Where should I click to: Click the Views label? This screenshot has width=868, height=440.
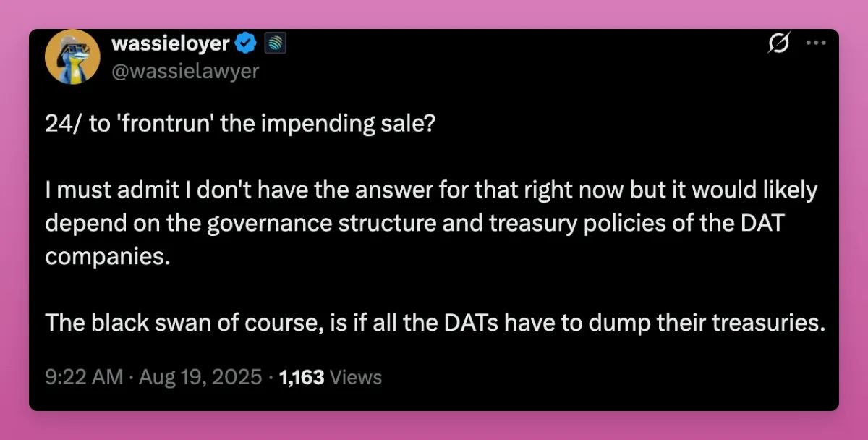point(356,377)
